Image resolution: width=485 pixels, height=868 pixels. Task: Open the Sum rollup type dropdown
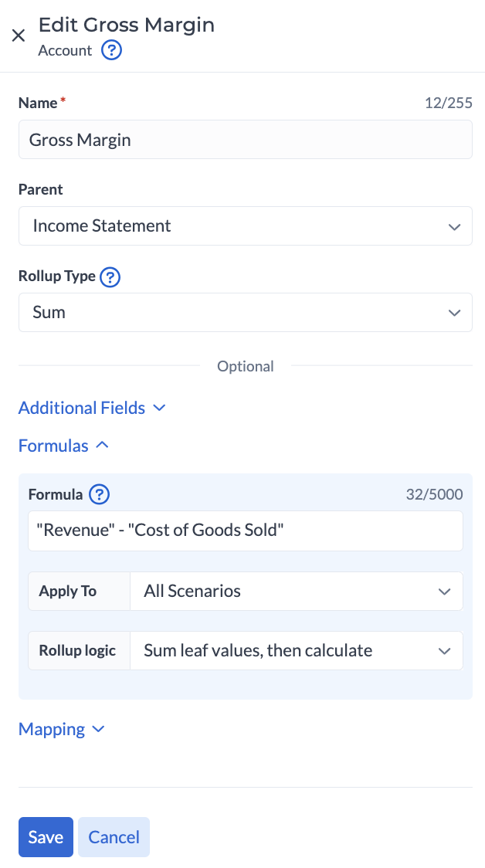click(x=232, y=313)
